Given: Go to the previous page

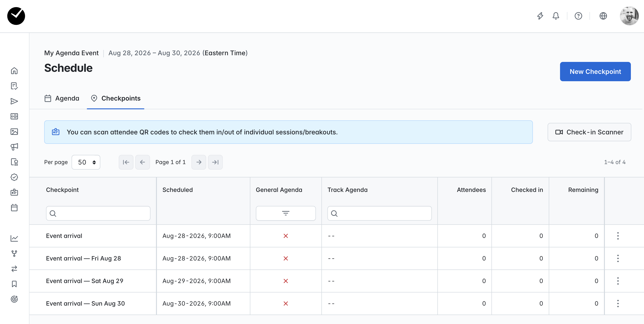Looking at the screenshot, I should pyautogui.click(x=142, y=162).
